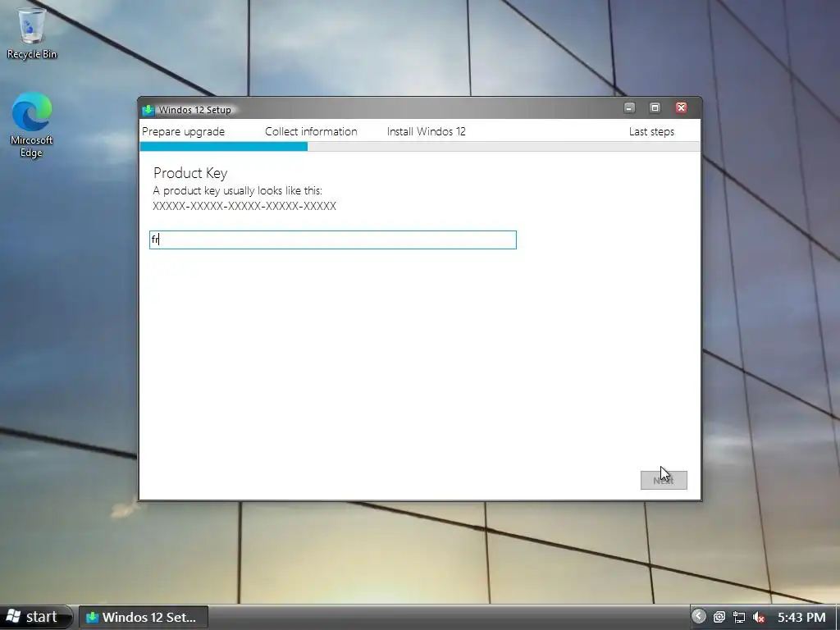840x630 pixels.
Task: Open the Recycle Bin desktop icon
Action: click(x=32, y=33)
